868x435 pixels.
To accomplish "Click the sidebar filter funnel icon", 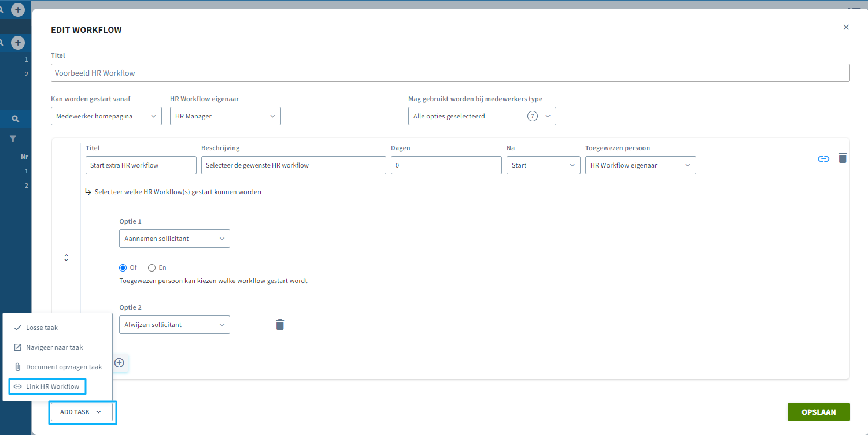I will coord(13,139).
